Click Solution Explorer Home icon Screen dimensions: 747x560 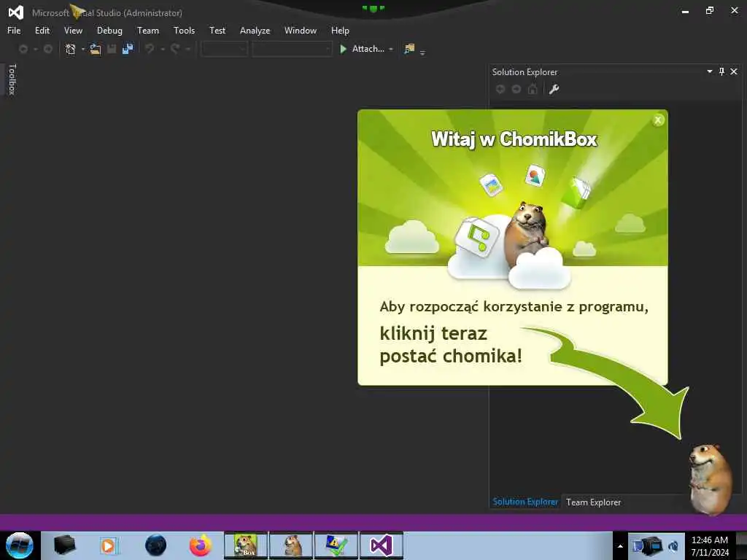pyautogui.click(x=533, y=89)
